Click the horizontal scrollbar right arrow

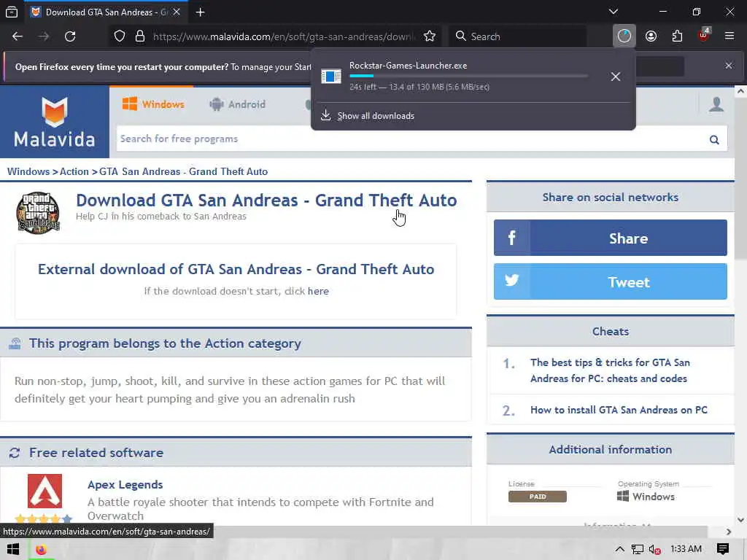(x=729, y=532)
